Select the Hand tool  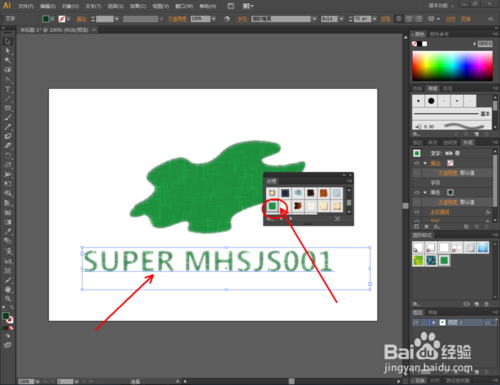click(x=8, y=289)
